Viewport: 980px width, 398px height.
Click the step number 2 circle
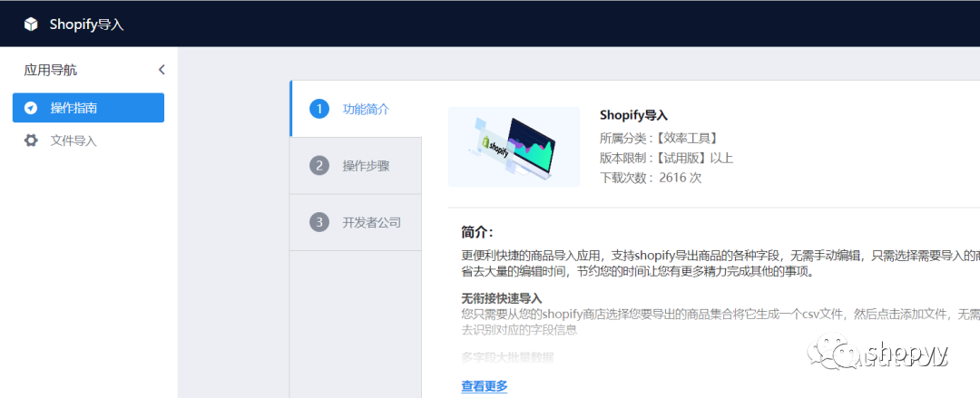[x=319, y=166]
